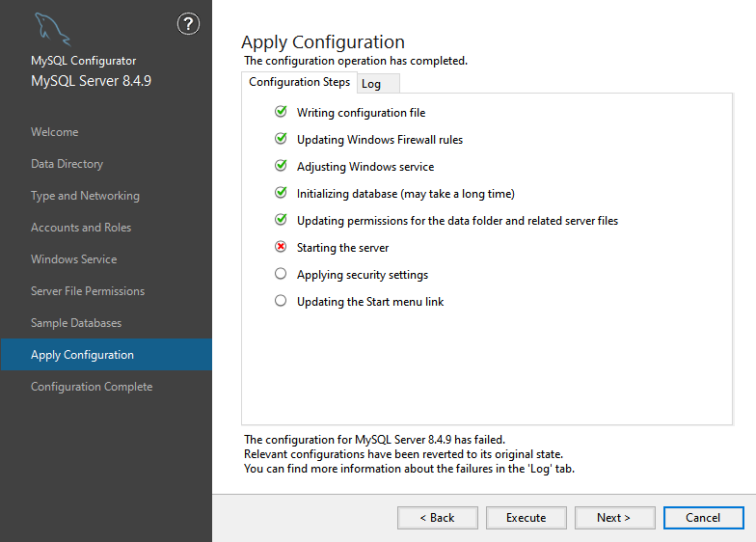Click the circle beside Updating Start menu link

point(281,301)
